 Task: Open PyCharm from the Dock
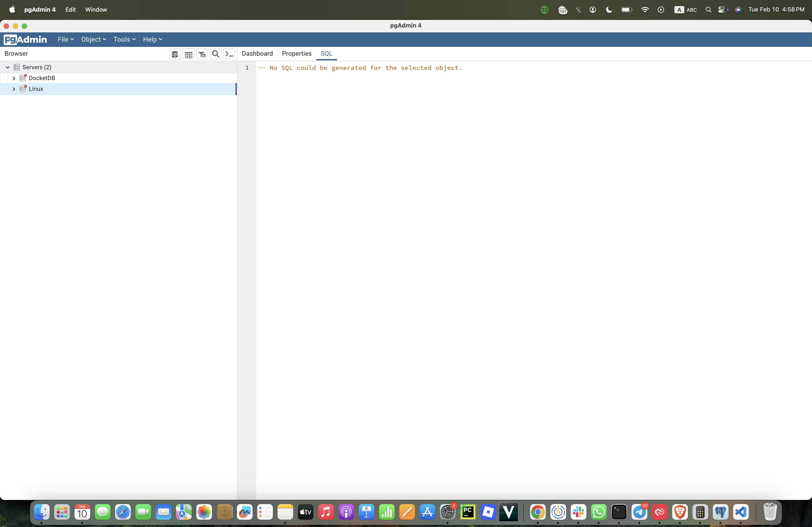[x=468, y=512]
